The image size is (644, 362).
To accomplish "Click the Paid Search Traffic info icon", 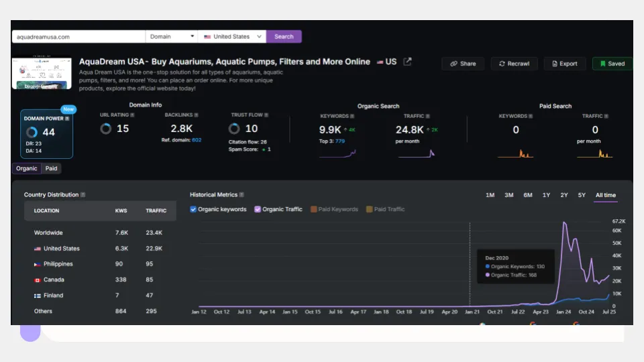I will pyautogui.click(x=606, y=116).
